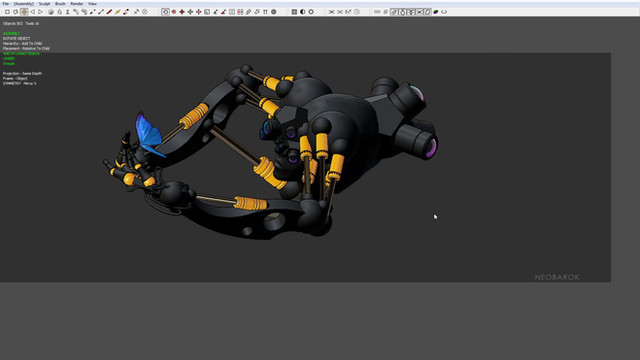Image resolution: width=640 pixels, height=360 pixels.
Task: Open the Brush menu
Action: pyautogui.click(x=60, y=4)
